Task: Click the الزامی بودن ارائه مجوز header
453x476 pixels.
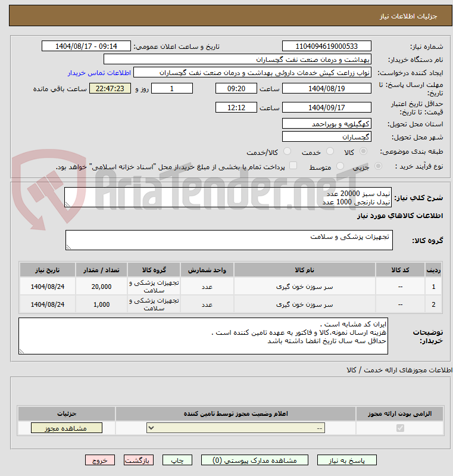Action: coord(400,414)
